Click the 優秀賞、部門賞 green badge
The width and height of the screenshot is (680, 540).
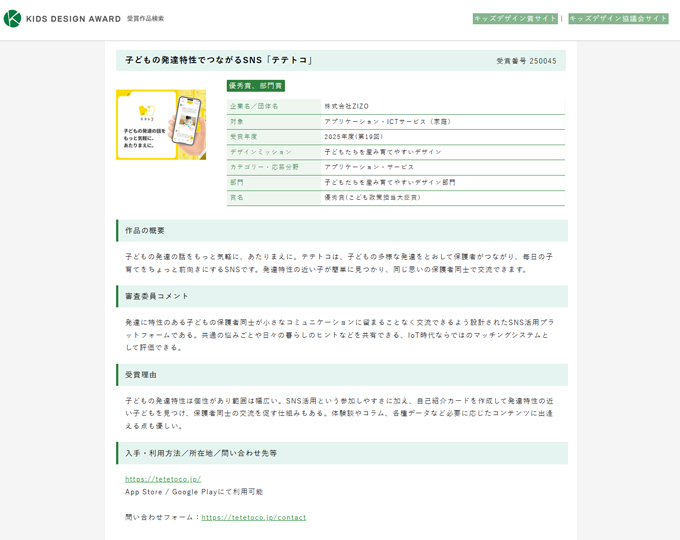click(255, 86)
